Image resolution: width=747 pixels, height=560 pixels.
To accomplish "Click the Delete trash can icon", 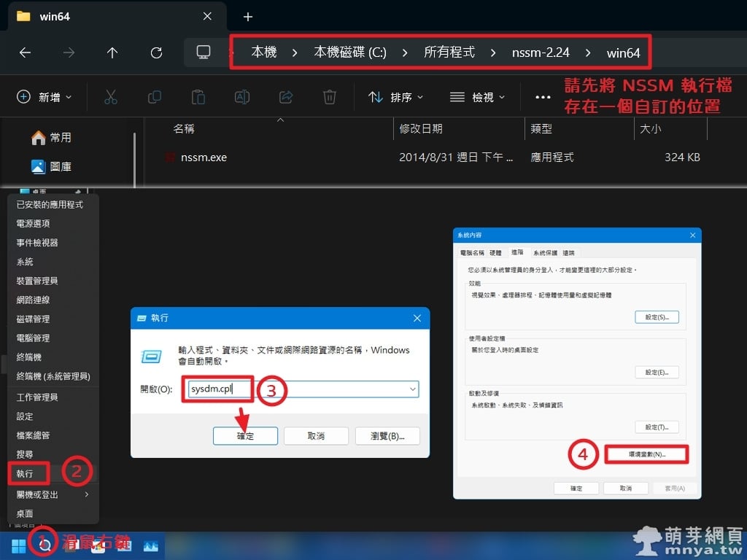I will point(330,97).
